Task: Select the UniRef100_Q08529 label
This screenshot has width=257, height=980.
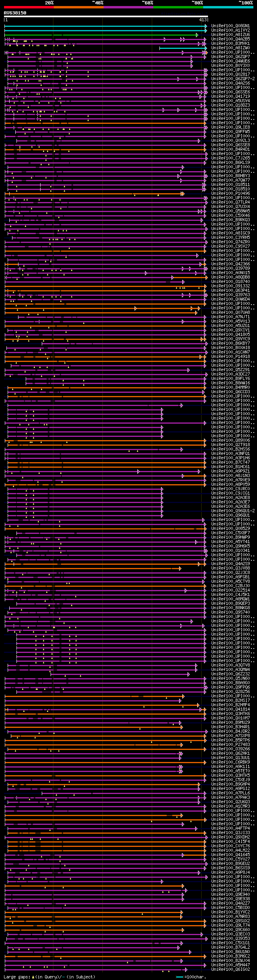Action: click(x=230, y=529)
